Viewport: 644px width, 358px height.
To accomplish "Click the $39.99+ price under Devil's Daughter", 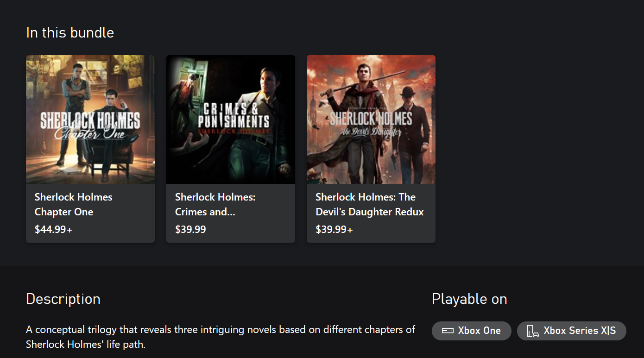I will pos(335,229).
